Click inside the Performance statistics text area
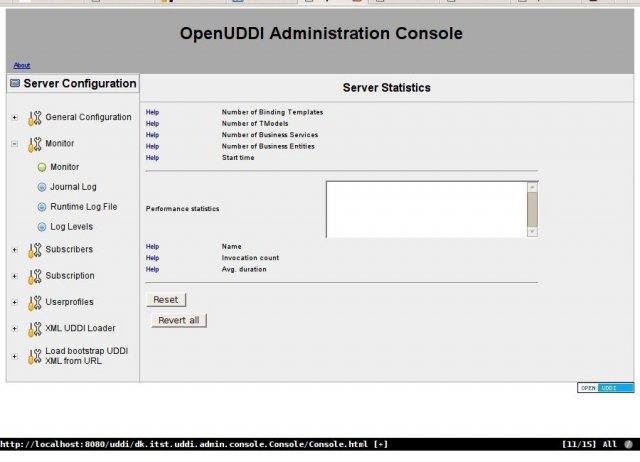 pos(427,209)
